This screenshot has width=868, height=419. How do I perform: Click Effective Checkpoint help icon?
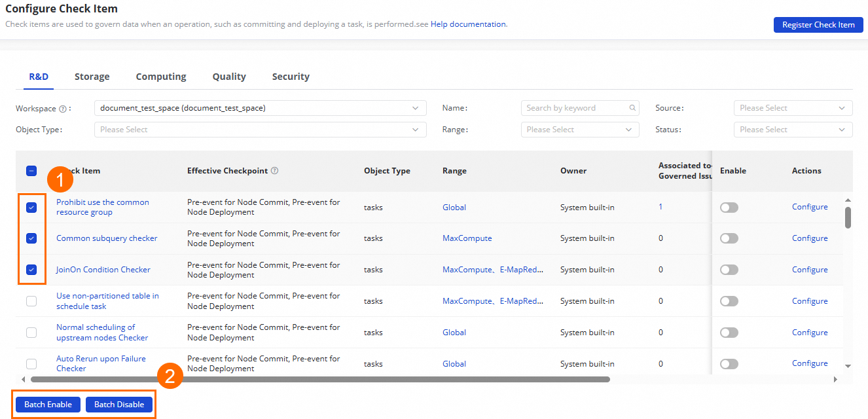click(275, 171)
